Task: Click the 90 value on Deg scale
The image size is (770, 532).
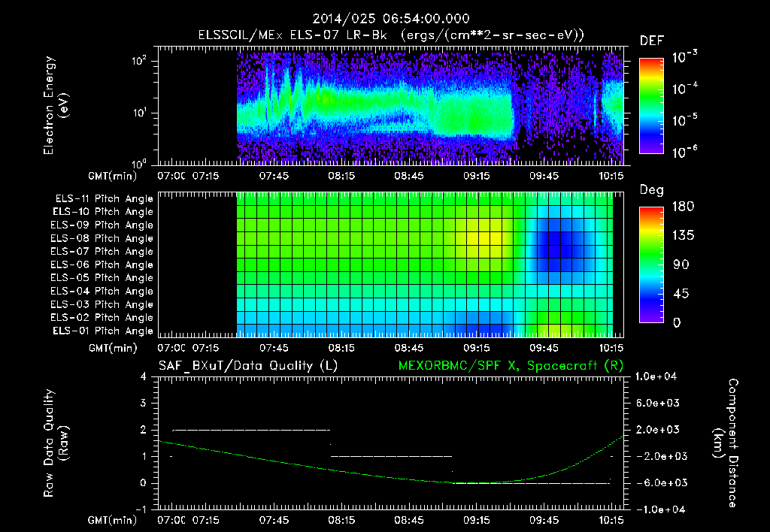Action: tap(681, 265)
